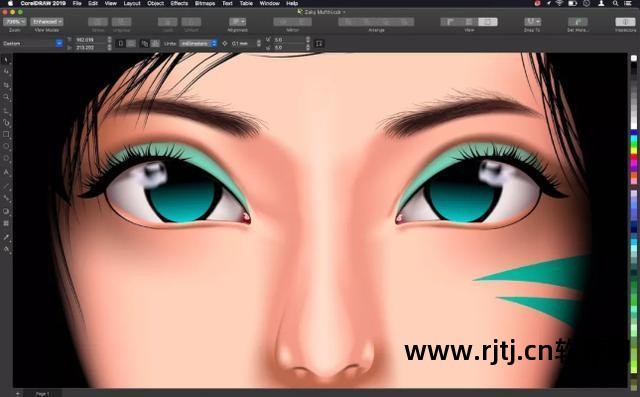Click the page height input field
Screen dimensions: 640x397
coord(90,47)
